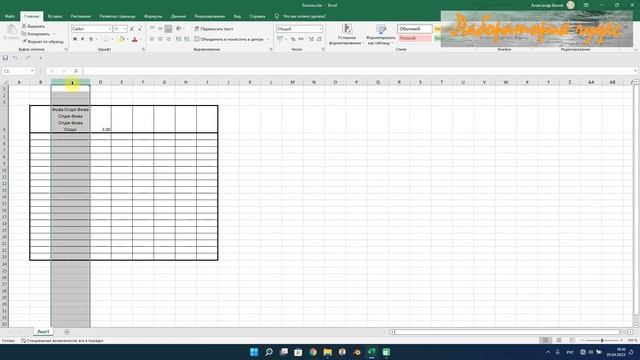640x360 pixels.
Task: Switch to the Рисование ribbon tab
Action: pos(80,16)
